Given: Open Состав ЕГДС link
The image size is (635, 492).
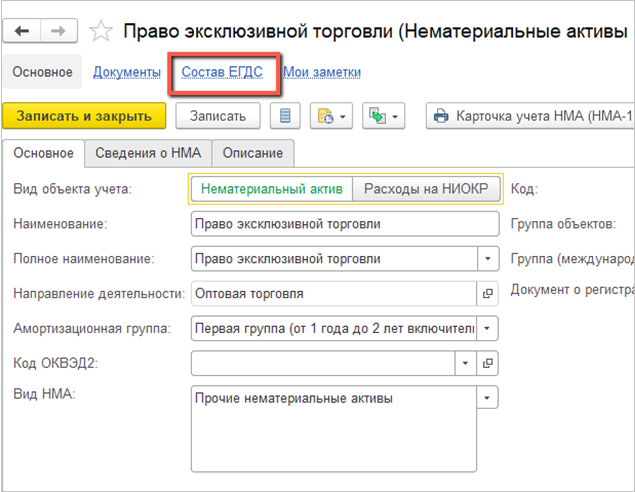Looking at the screenshot, I should pyautogui.click(x=222, y=72).
